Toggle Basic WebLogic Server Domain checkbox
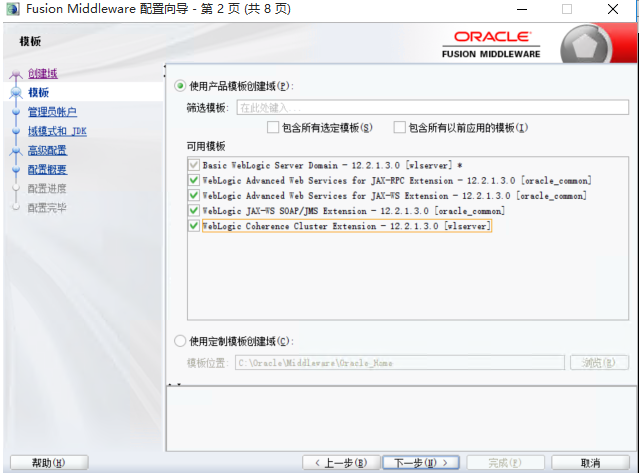Screen dimensions: 640x476 pos(194,165)
